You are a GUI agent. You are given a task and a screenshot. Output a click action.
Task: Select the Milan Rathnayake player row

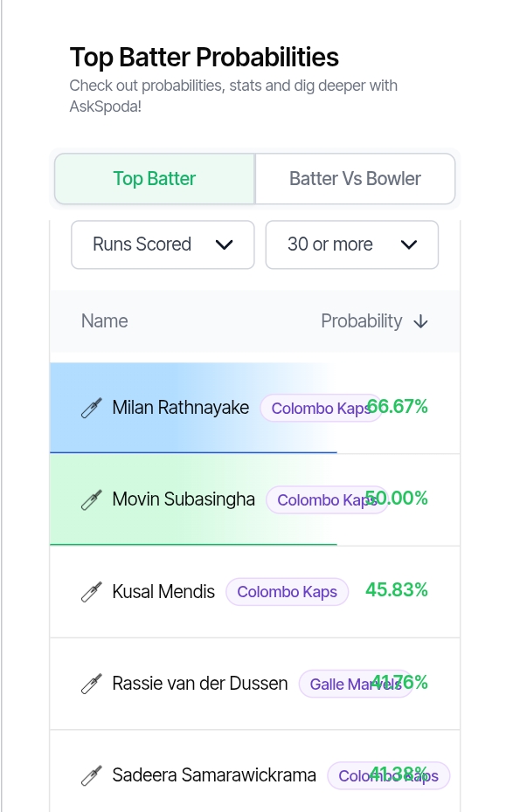point(254,408)
